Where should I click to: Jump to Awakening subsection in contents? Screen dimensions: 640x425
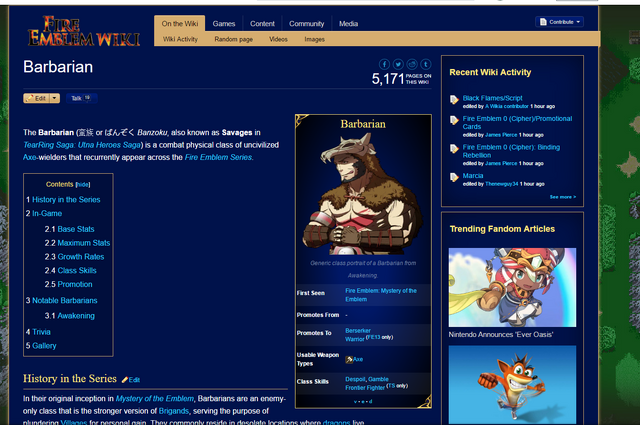click(x=76, y=316)
